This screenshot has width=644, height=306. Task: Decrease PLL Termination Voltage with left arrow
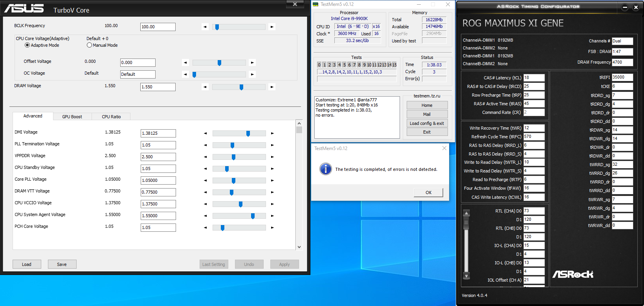click(x=205, y=145)
